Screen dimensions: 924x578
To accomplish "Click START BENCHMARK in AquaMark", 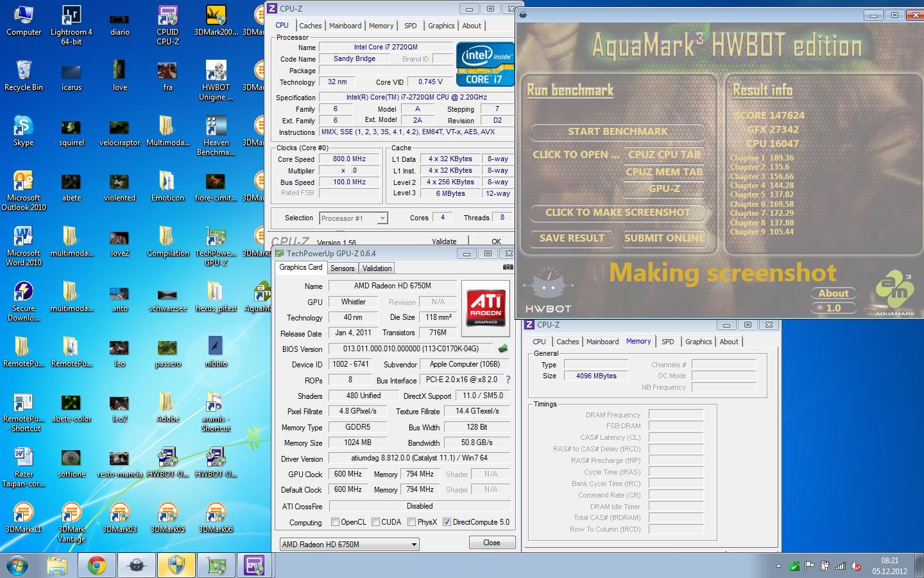I will pyautogui.click(x=618, y=132).
